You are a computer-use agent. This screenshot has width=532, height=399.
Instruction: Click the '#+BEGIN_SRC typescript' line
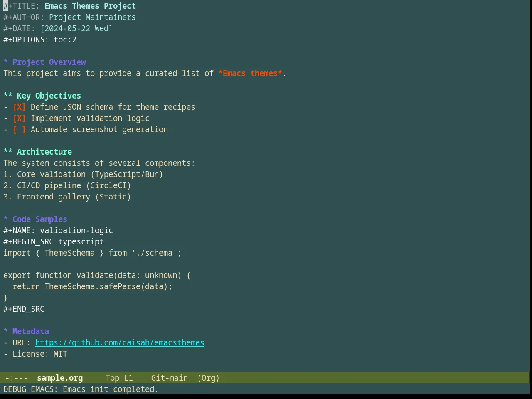[54, 242]
